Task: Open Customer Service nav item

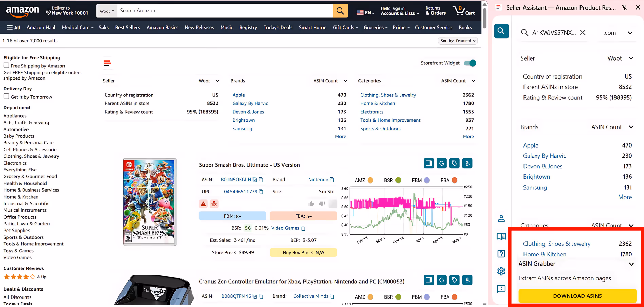Action: coord(434,28)
